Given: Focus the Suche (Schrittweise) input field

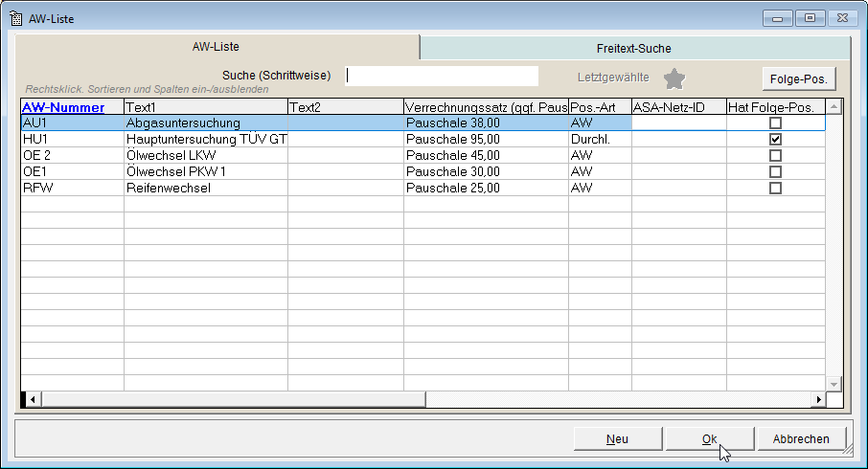Looking at the screenshot, I should pyautogui.click(x=442, y=77).
